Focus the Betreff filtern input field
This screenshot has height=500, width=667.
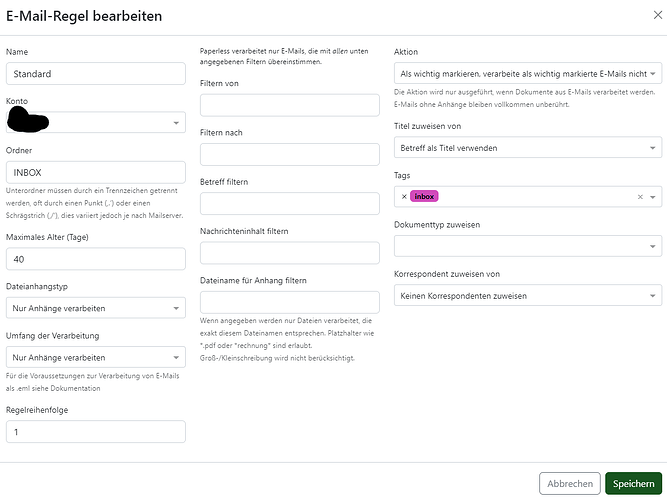click(290, 204)
